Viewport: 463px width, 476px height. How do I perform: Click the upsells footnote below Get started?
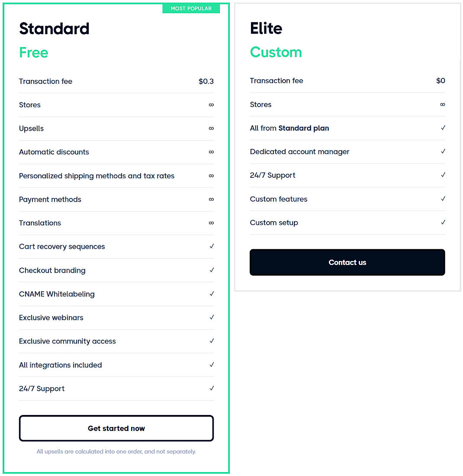coord(116,451)
